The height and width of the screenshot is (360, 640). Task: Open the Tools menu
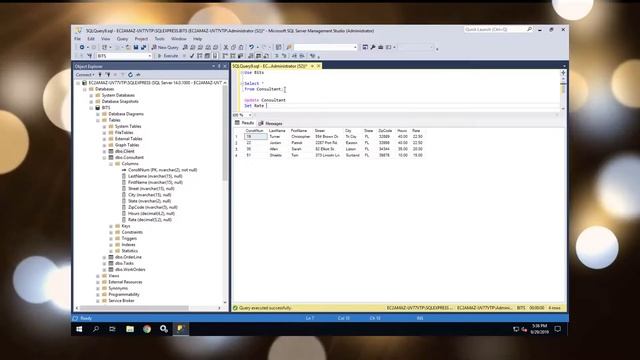[160, 39]
